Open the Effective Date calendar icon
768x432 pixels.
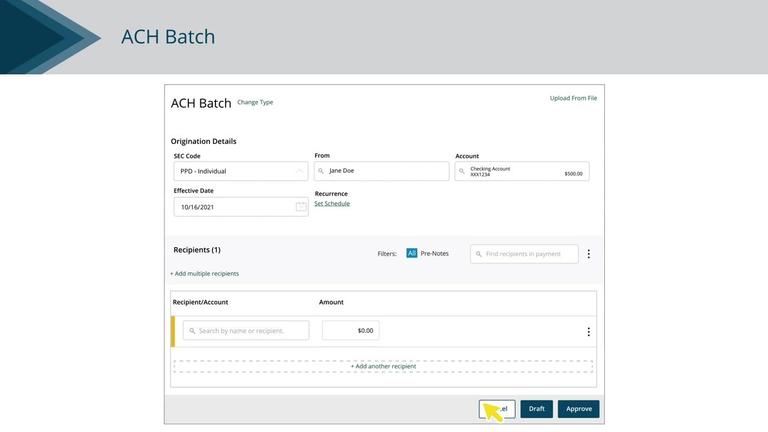point(301,207)
